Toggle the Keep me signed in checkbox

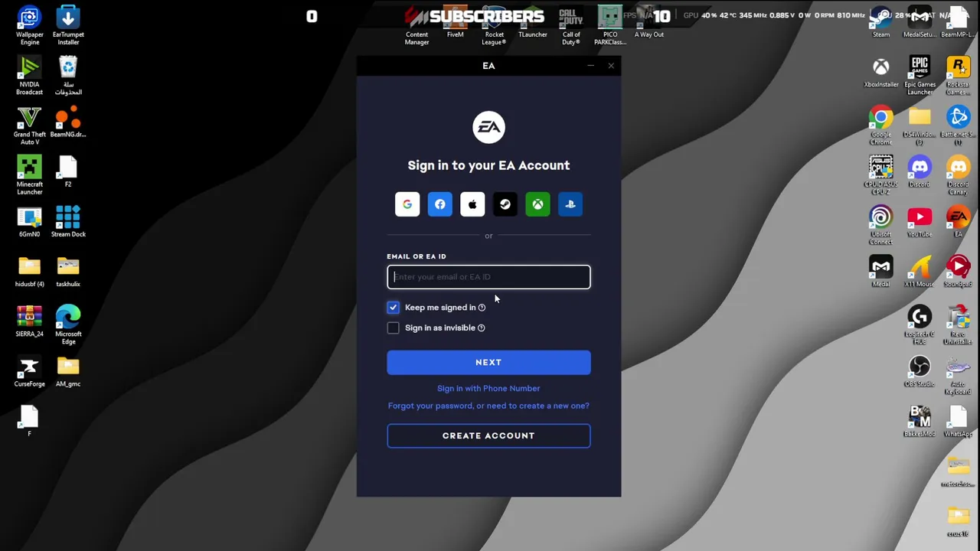click(393, 308)
